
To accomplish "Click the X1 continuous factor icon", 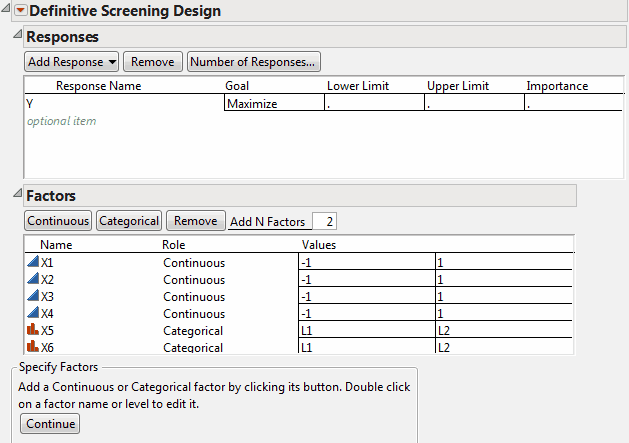I will coord(33,263).
